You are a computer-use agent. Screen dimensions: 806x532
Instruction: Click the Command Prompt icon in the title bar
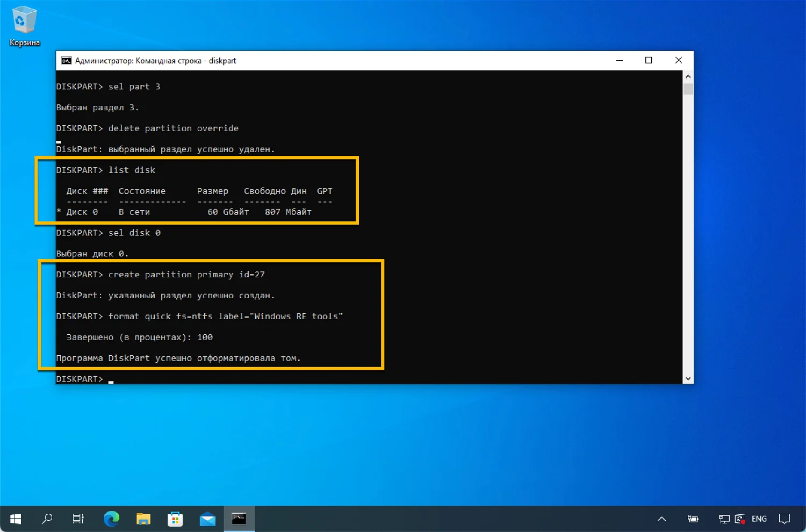66,60
